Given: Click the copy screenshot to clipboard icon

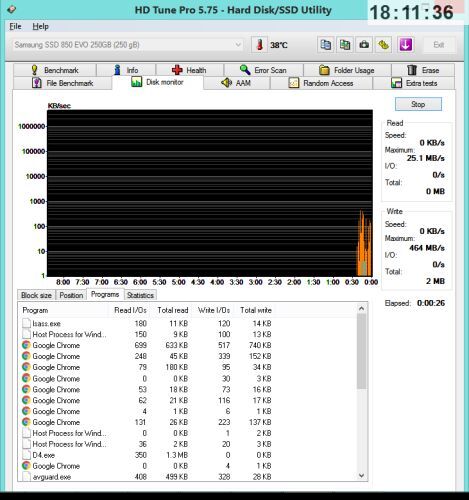Looking at the screenshot, I should pyautogui.click(x=345, y=45).
